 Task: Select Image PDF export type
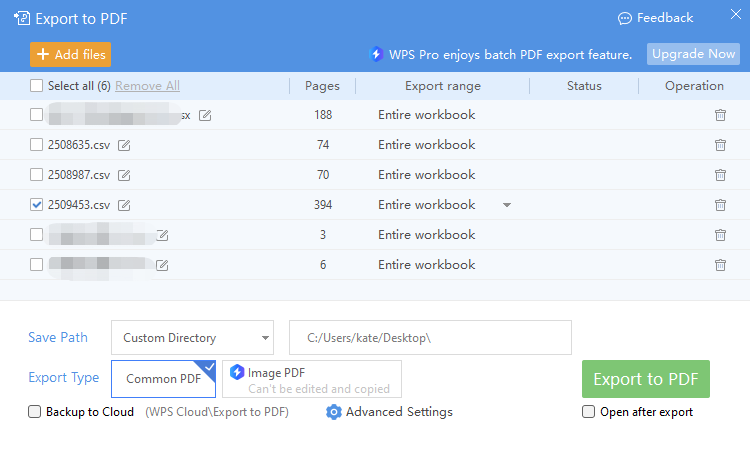pyautogui.click(x=312, y=379)
